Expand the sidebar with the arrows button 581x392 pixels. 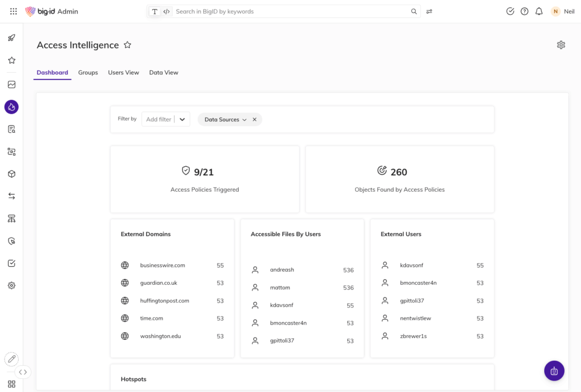coord(23,372)
